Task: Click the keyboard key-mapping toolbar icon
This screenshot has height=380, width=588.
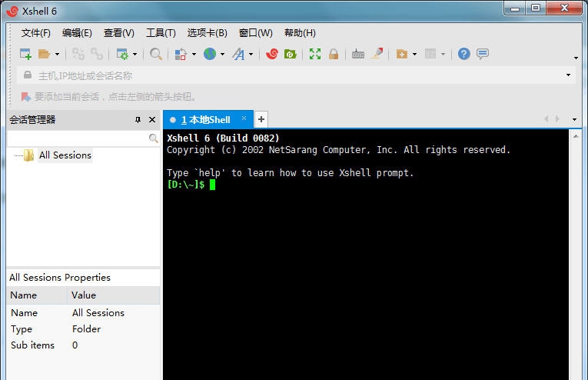Action: pyautogui.click(x=357, y=54)
